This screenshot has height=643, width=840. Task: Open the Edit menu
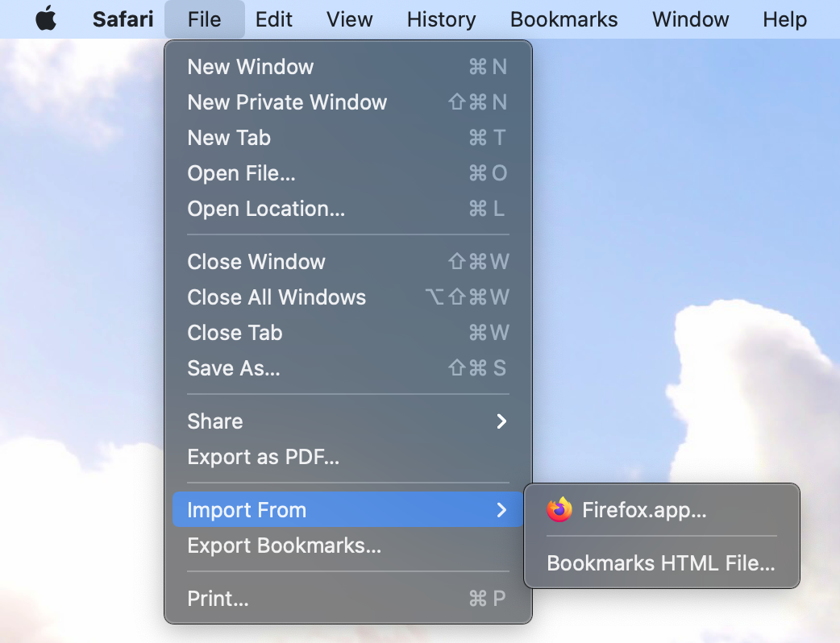274,19
